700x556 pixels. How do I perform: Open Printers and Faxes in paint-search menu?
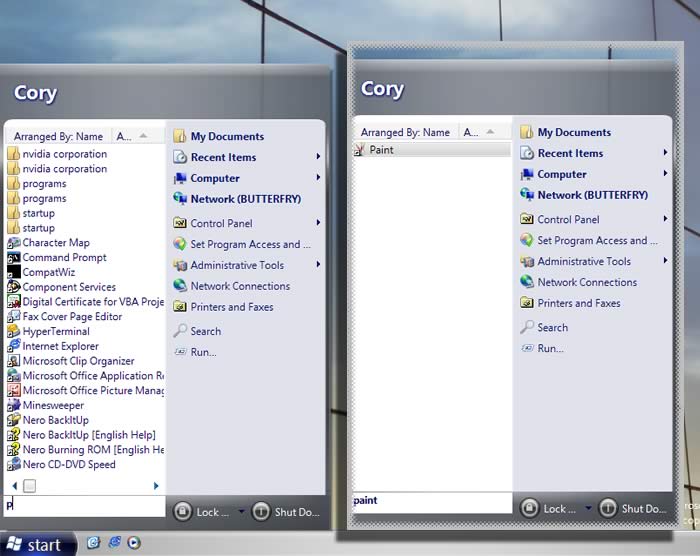[x=571, y=303]
